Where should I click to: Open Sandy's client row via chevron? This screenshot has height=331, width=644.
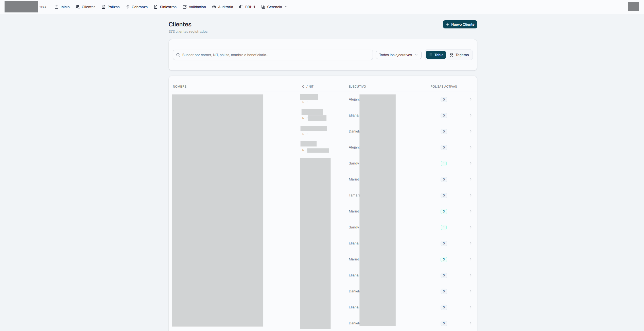(x=471, y=163)
